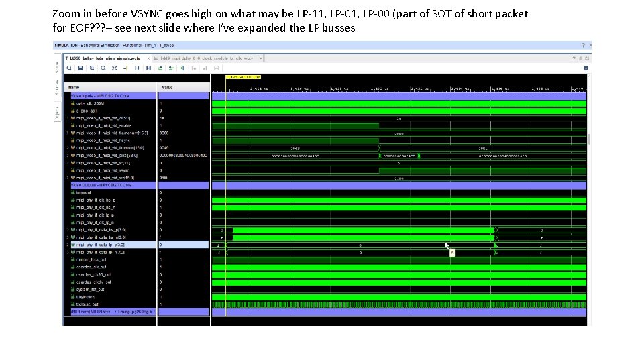The width and height of the screenshot is (644, 362).
Task: Click the help question mark beside the waveform tabs
Action: coord(574,58)
